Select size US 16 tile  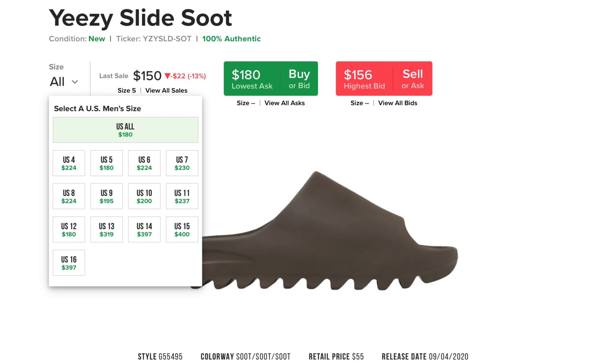click(69, 263)
